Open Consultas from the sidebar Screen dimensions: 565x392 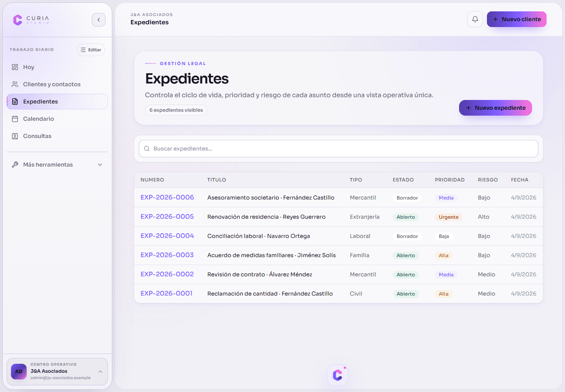tap(57, 136)
